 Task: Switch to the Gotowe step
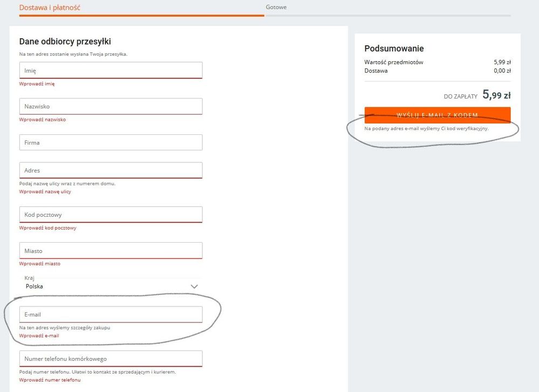pos(276,8)
